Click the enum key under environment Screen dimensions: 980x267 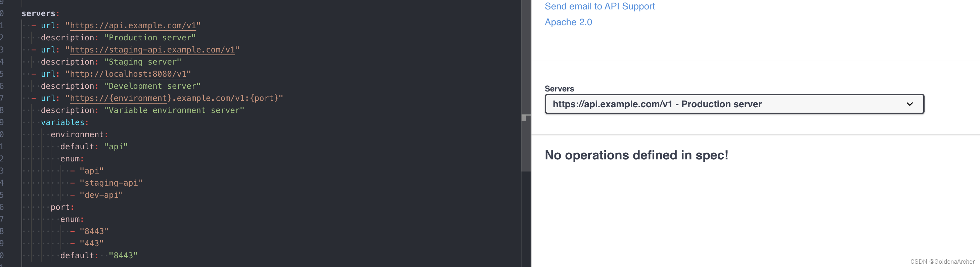point(72,159)
